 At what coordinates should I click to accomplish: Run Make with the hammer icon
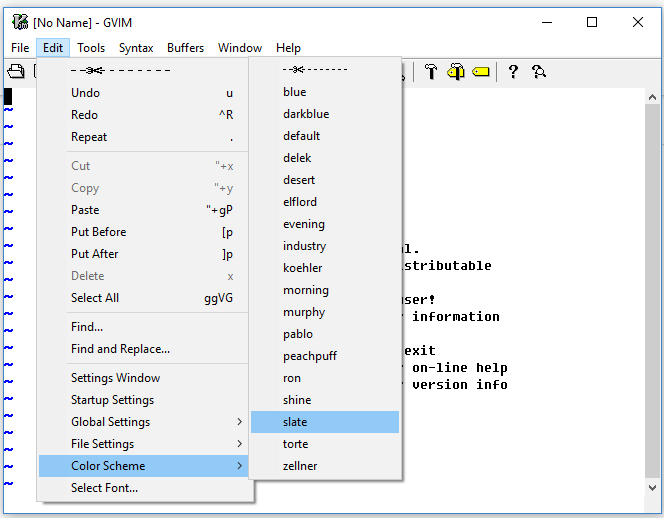(x=431, y=72)
